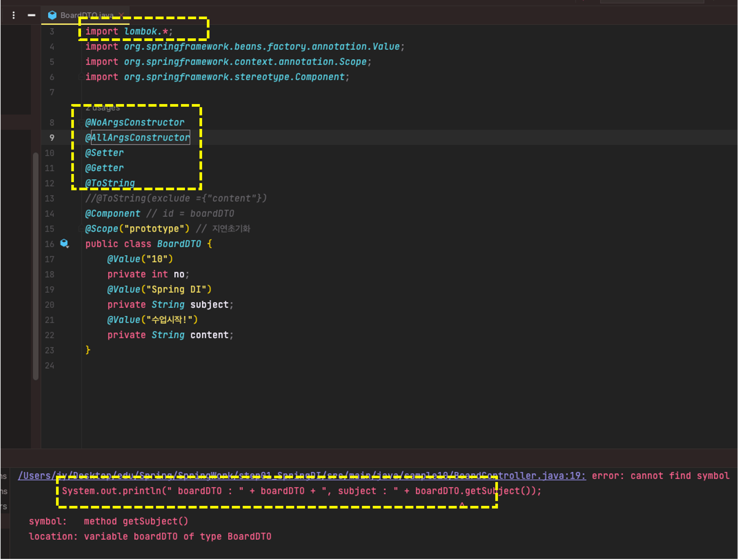Click line number 9 in the gutter

click(x=52, y=138)
